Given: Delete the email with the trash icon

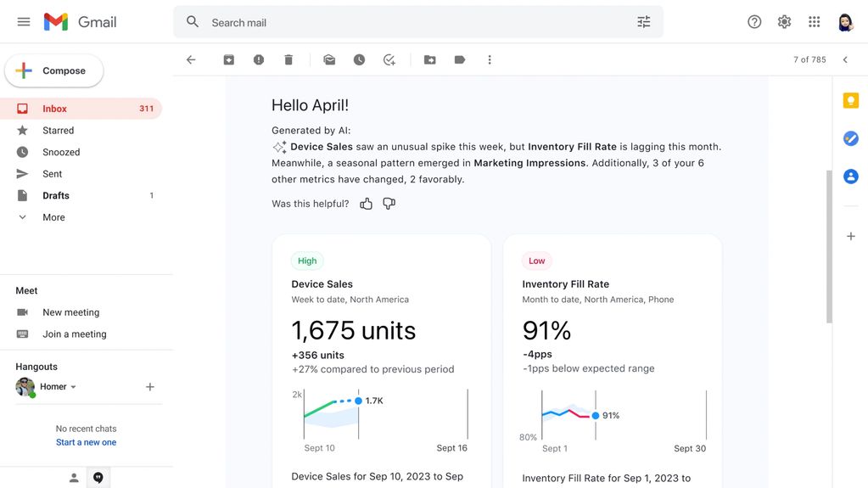Looking at the screenshot, I should coord(288,60).
